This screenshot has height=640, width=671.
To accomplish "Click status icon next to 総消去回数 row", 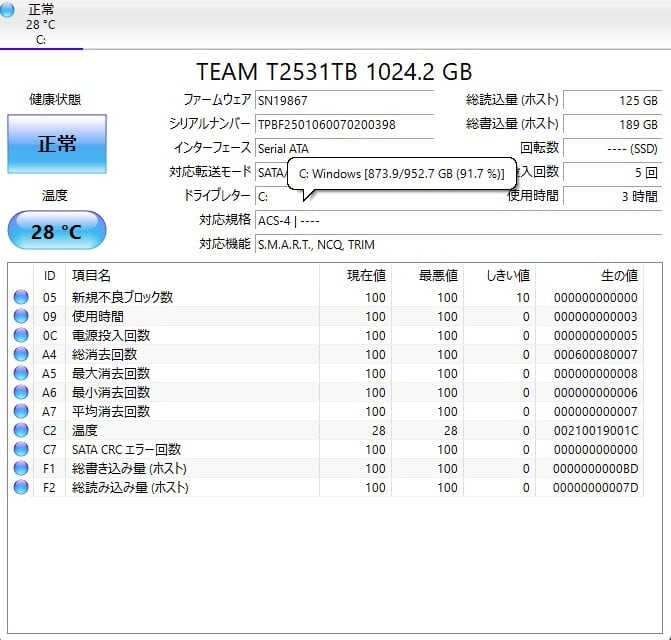I will (21, 354).
